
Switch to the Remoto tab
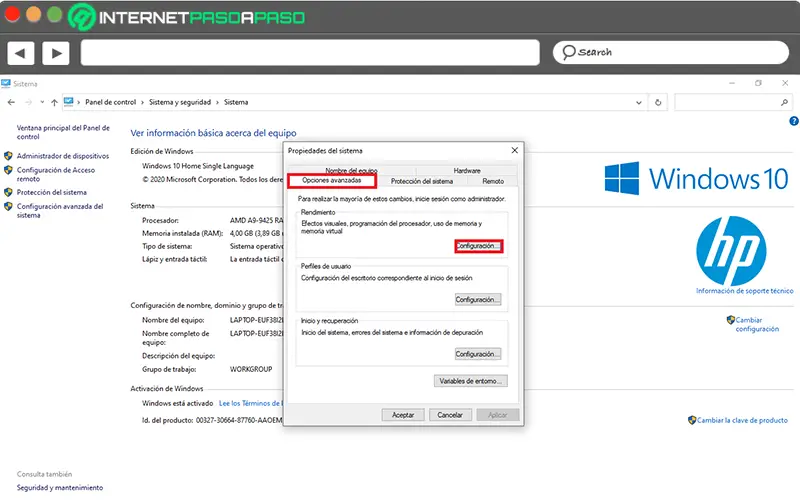point(493,181)
